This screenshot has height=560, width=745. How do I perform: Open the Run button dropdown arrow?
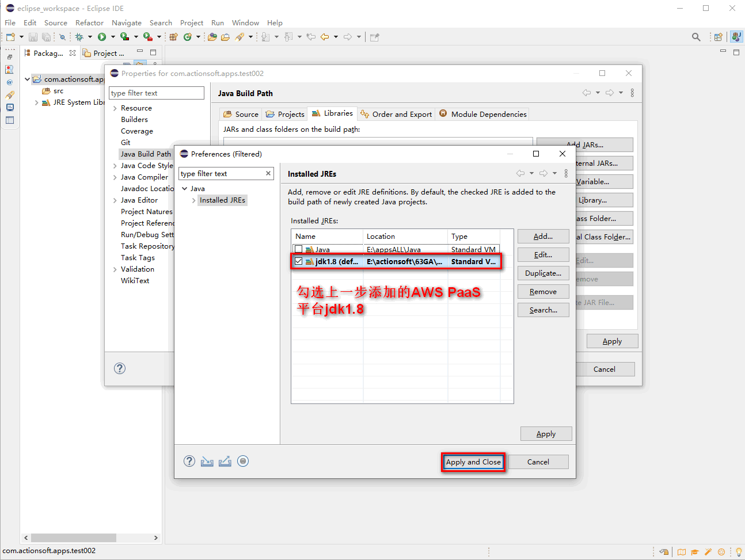113,37
